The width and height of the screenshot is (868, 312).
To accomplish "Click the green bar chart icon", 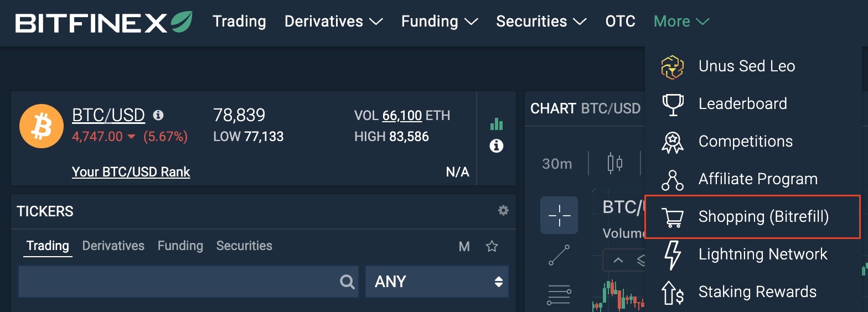I will [x=497, y=123].
